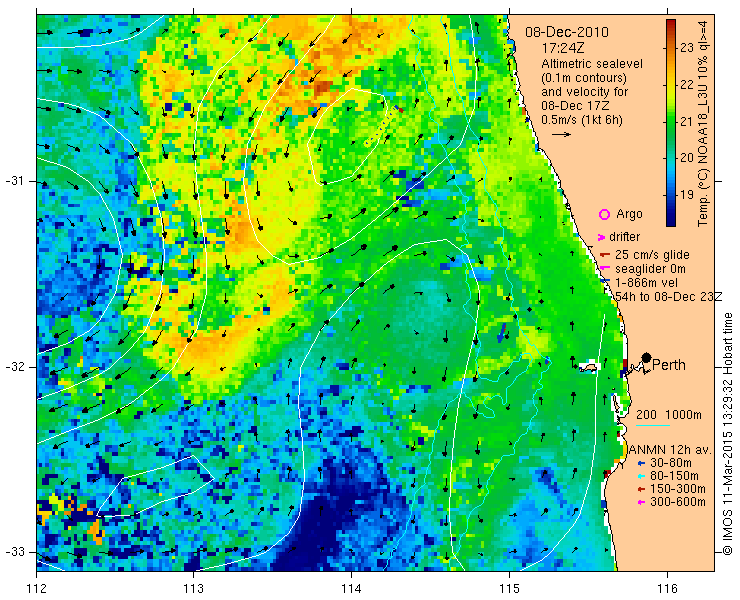Click the -32 latitude axis label

click(x=14, y=367)
